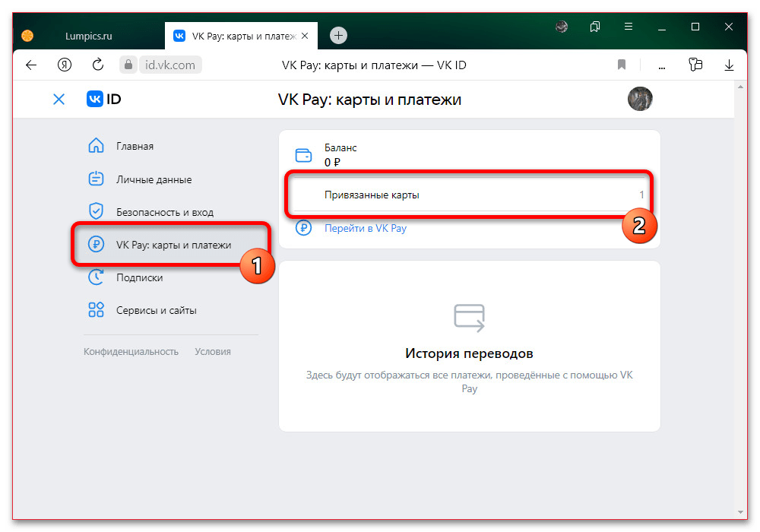Screen dimensions: 760x532
Task: Open the Условия link
Action: click(x=213, y=352)
